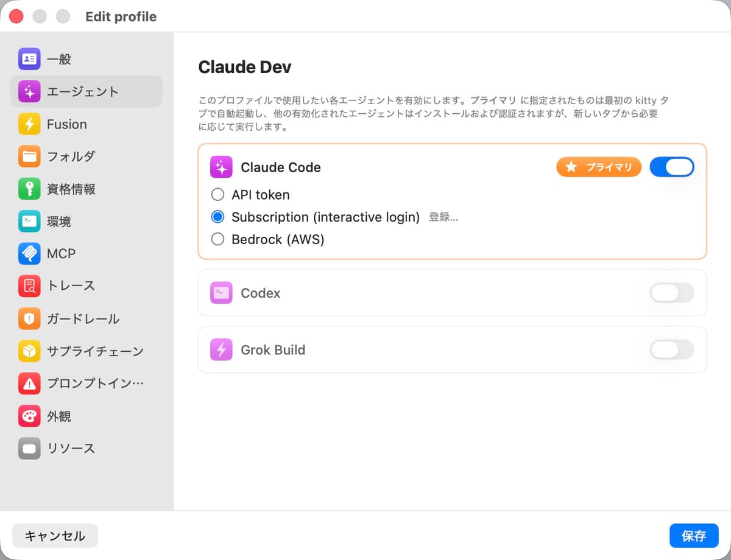Switch to the フォルダ section
This screenshot has height=560, width=731.
(87, 156)
